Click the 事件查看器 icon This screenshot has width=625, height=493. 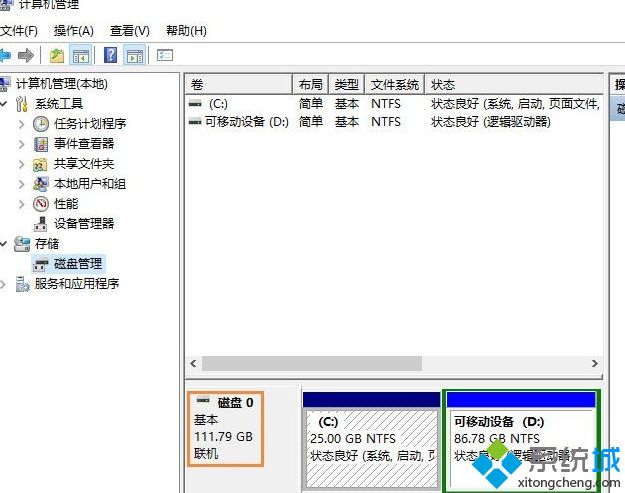[41, 144]
